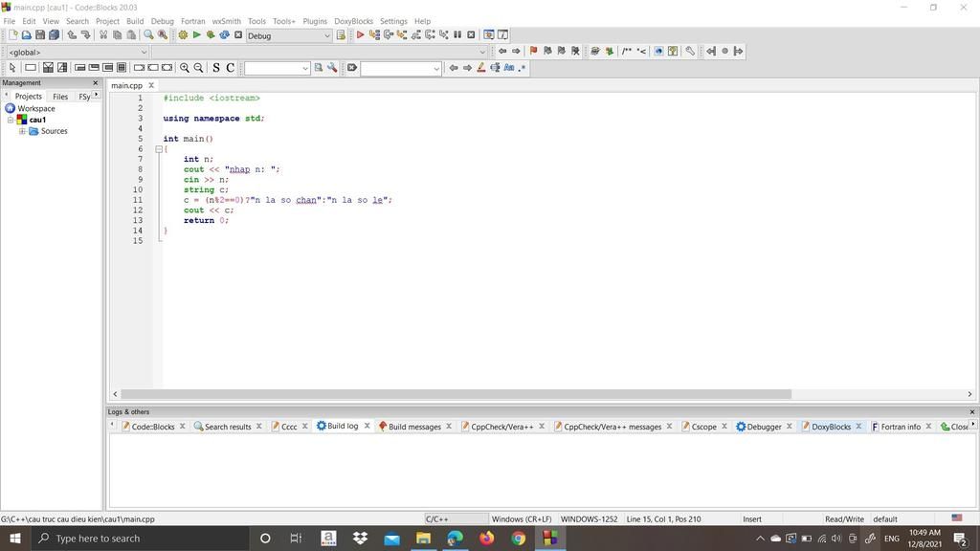
Task: Open the global scope dropdown
Action: tap(77, 52)
